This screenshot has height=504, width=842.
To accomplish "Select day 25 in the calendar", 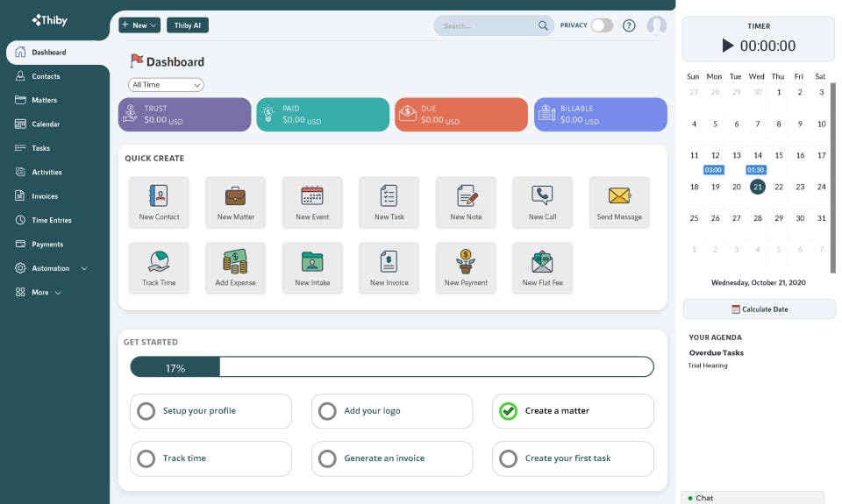I will [694, 218].
